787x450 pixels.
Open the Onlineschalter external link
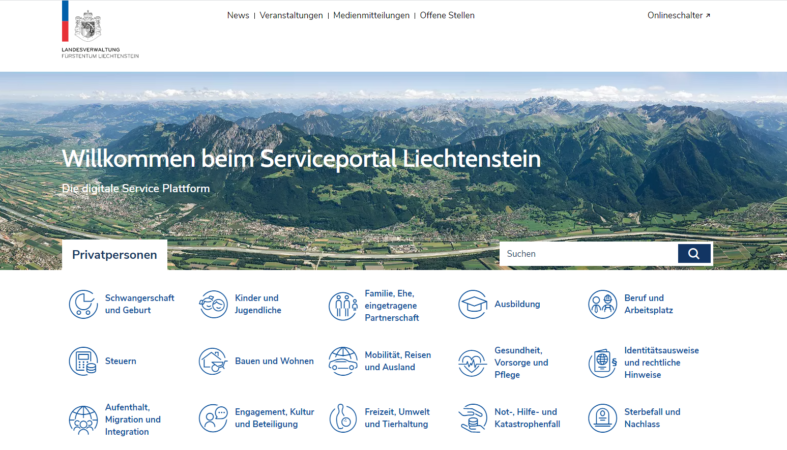[x=678, y=16]
